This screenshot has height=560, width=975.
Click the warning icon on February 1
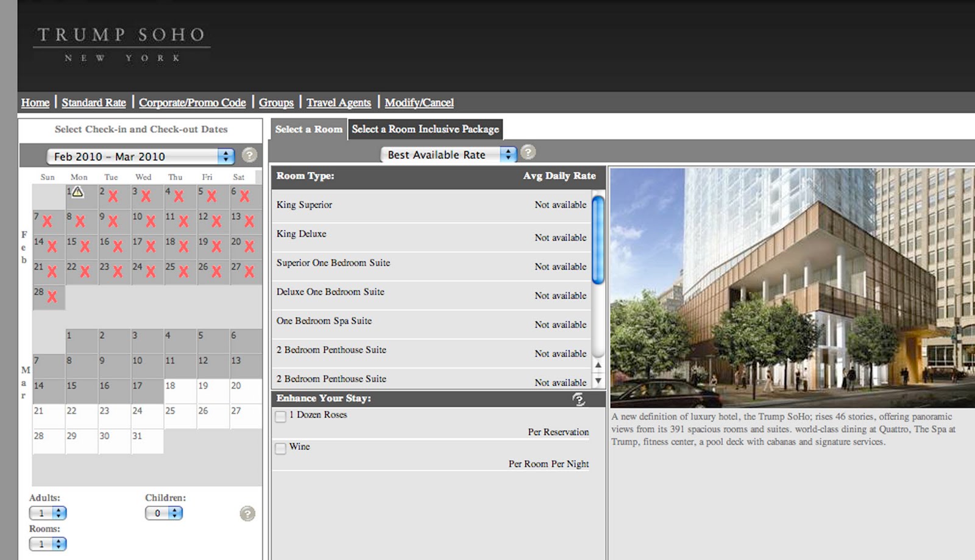click(77, 192)
